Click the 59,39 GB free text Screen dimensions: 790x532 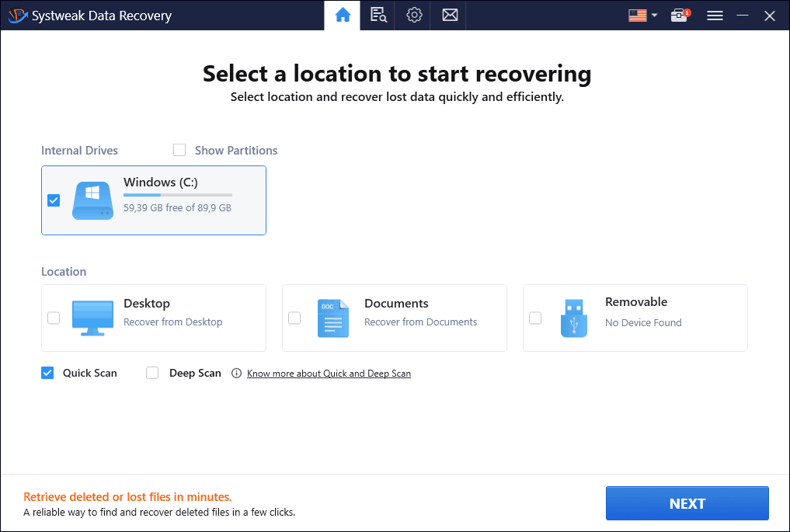(x=177, y=207)
